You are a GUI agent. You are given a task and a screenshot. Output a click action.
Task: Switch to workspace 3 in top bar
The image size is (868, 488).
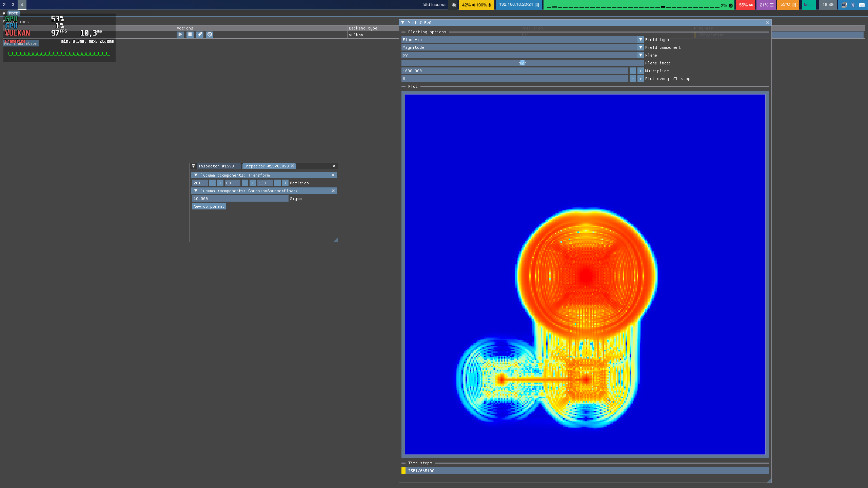point(13,5)
